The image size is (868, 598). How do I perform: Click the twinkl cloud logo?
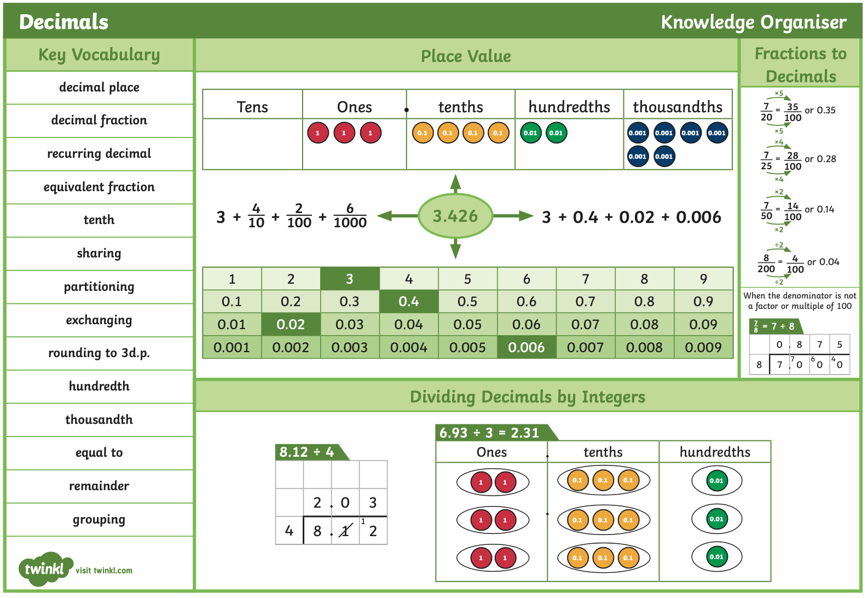coord(45,569)
